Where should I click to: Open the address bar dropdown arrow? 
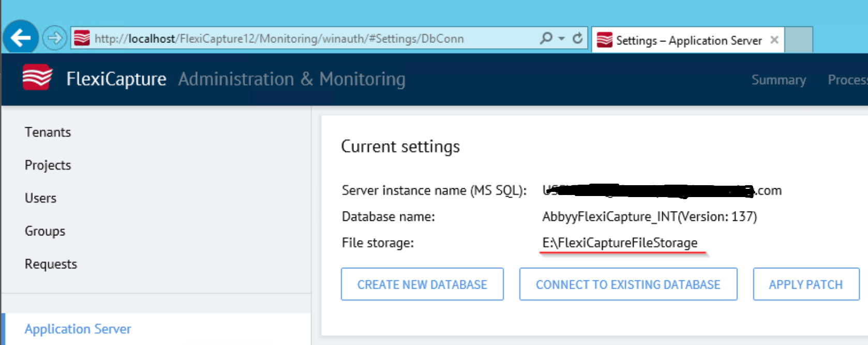[x=562, y=38]
